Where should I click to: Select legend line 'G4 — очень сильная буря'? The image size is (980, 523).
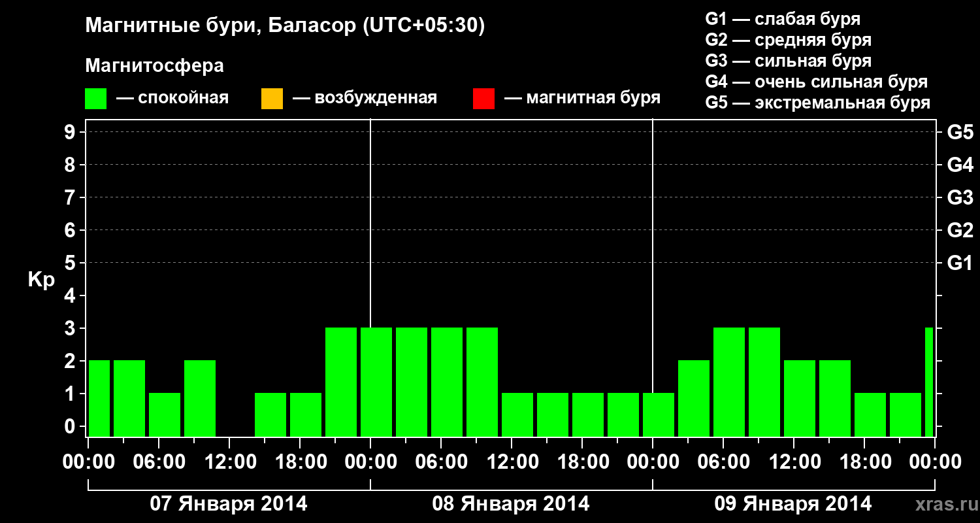[817, 82]
